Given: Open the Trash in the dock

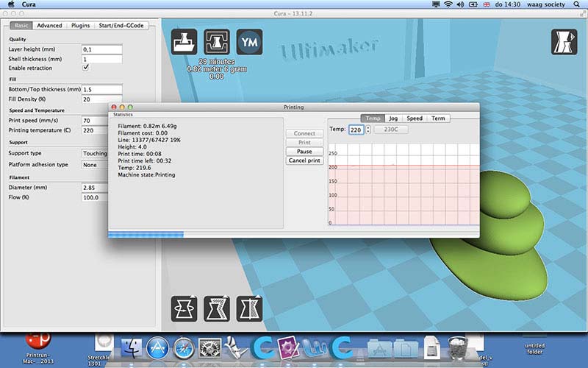Looking at the screenshot, I should click(x=458, y=347).
